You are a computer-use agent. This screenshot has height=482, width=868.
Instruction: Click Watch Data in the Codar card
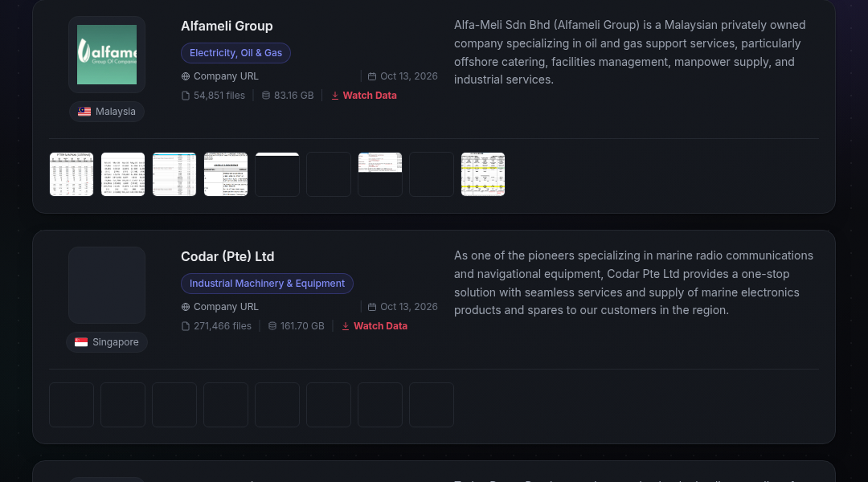[x=380, y=326]
